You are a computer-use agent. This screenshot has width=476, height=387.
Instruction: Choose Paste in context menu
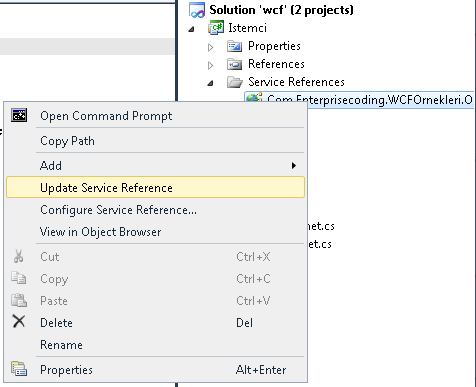[x=155, y=301]
